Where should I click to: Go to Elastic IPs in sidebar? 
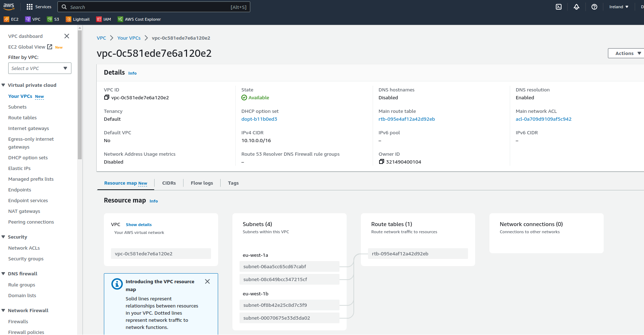pyautogui.click(x=19, y=168)
